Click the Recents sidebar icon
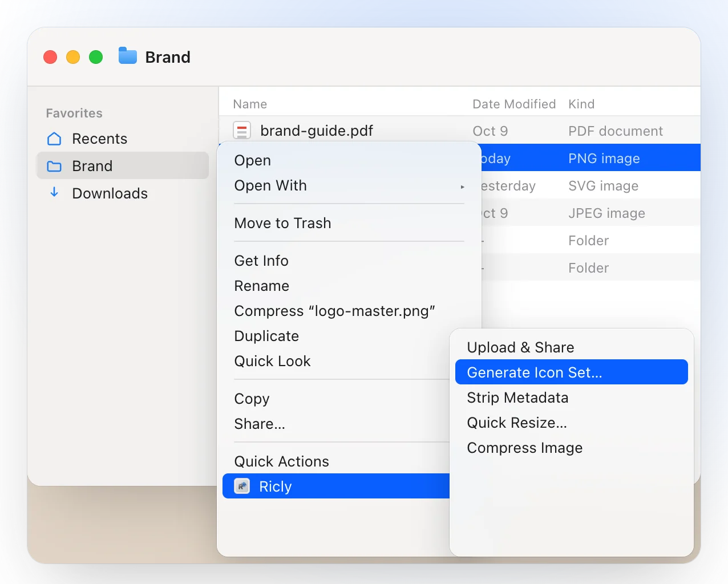This screenshot has height=584, width=728. pos(54,139)
